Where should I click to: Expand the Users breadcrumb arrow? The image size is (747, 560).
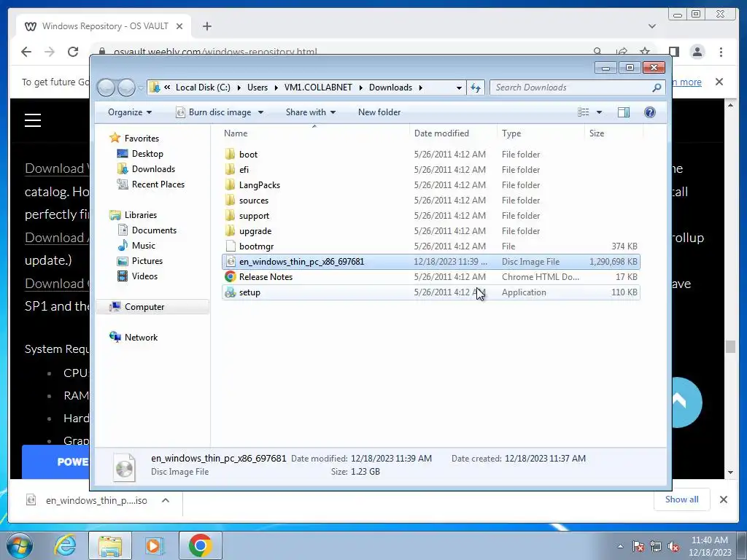coord(276,87)
